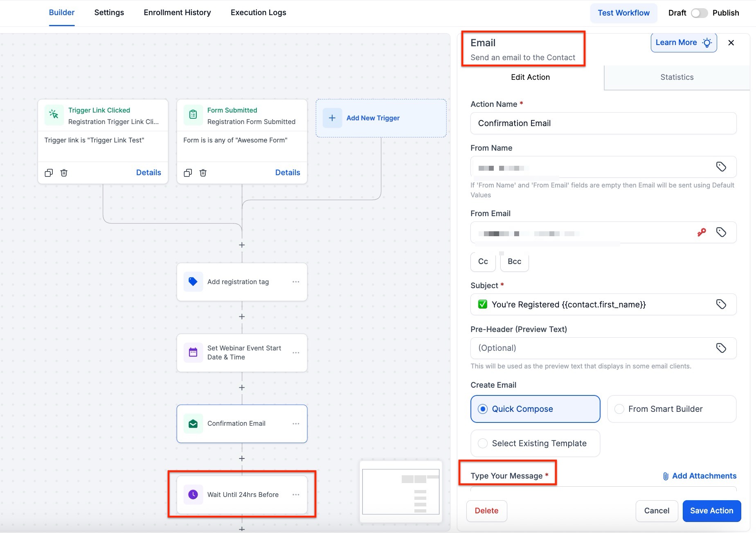Open three-dot menu on Confirmation Email step
This screenshot has width=756, height=533.
pyautogui.click(x=296, y=424)
